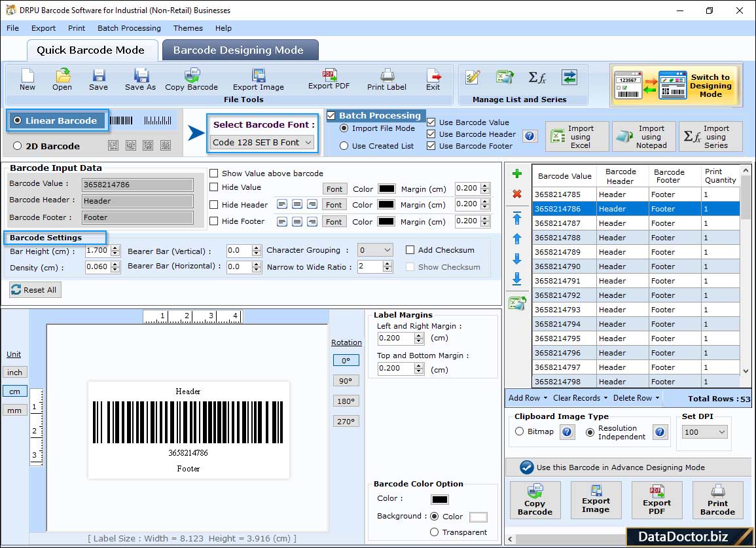Click the Print Label icon
Viewport: 756px width, 548px height.
click(387, 80)
